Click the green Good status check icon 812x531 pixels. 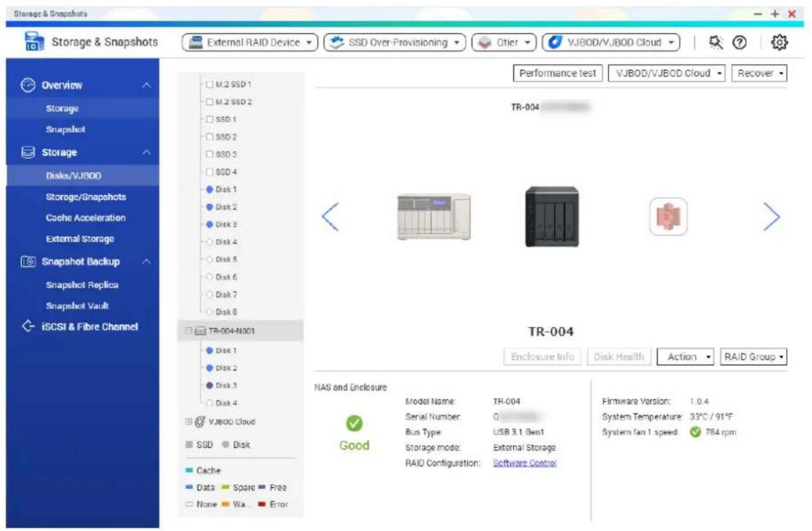(x=354, y=423)
